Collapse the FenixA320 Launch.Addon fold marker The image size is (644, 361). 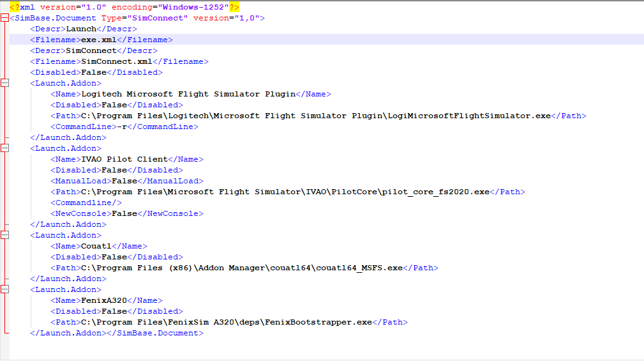(4, 289)
